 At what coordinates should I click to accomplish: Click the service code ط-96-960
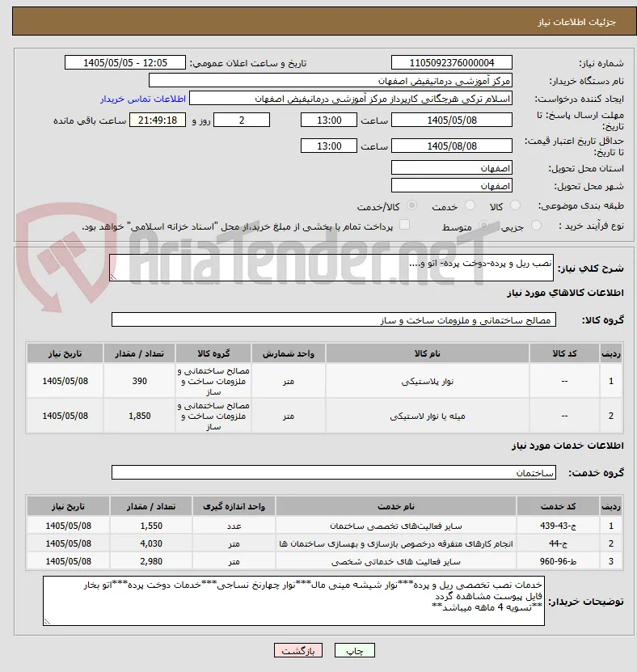(x=558, y=561)
